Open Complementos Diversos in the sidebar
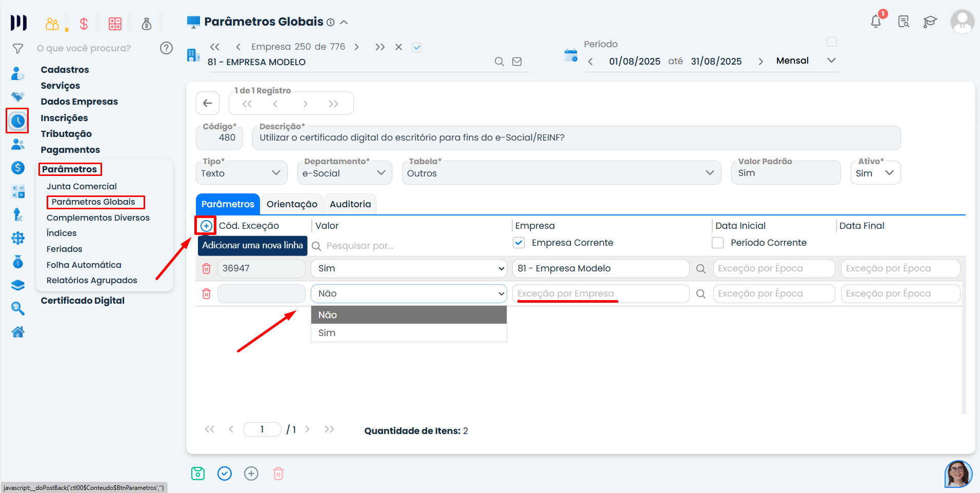The image size is (980, 493). coord(98,218)
